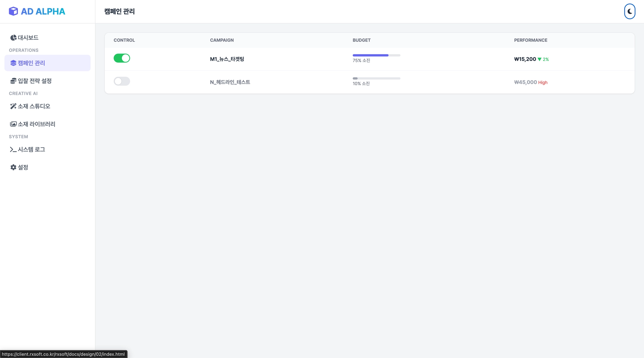This screenshot has height=358, width=644.
Task: Click the ₩15,200 performance value
Action: (x=525, y=59)
